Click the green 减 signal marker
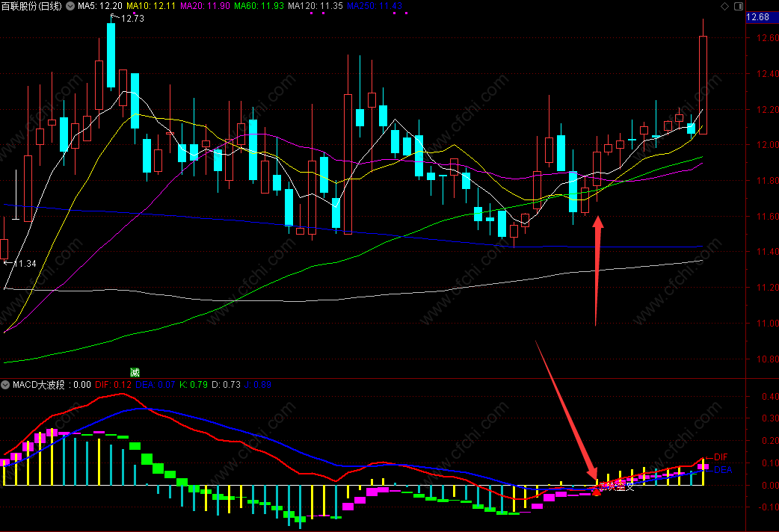 pos(135,373)
